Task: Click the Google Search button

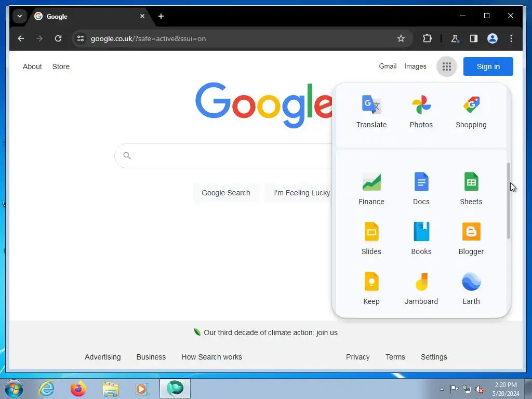Action: click(x=225, y=193)
